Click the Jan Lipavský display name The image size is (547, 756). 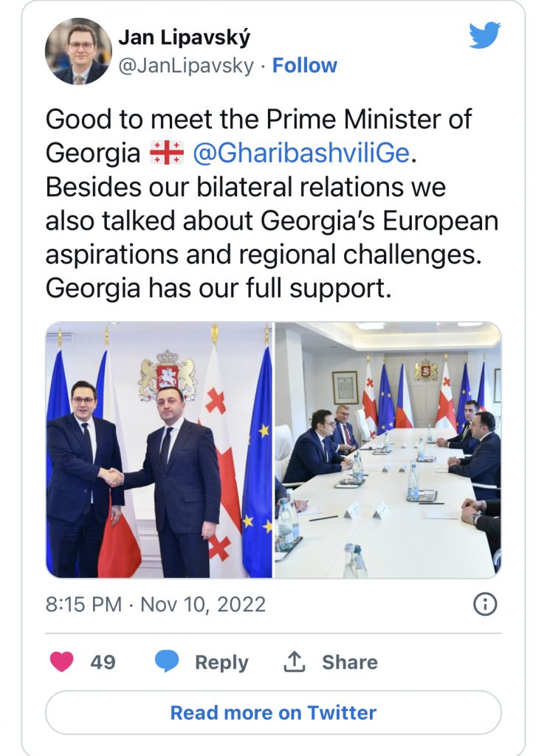point(183,38)
